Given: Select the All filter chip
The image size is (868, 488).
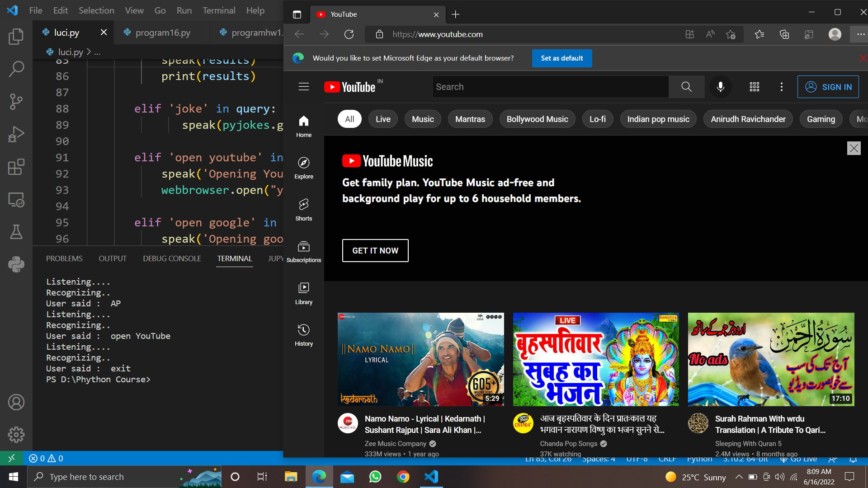Looking at the screenshot, I should (x=349, y=119).
